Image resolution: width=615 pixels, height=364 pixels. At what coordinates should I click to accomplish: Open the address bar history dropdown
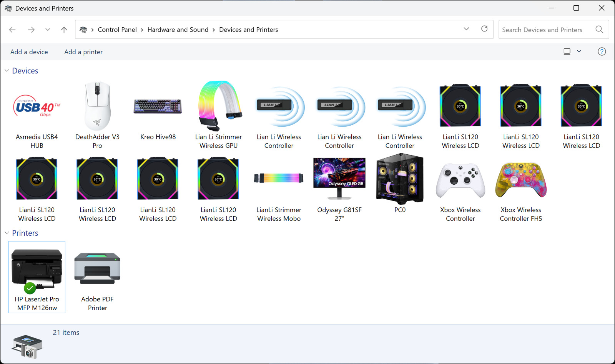click(467, 29)
